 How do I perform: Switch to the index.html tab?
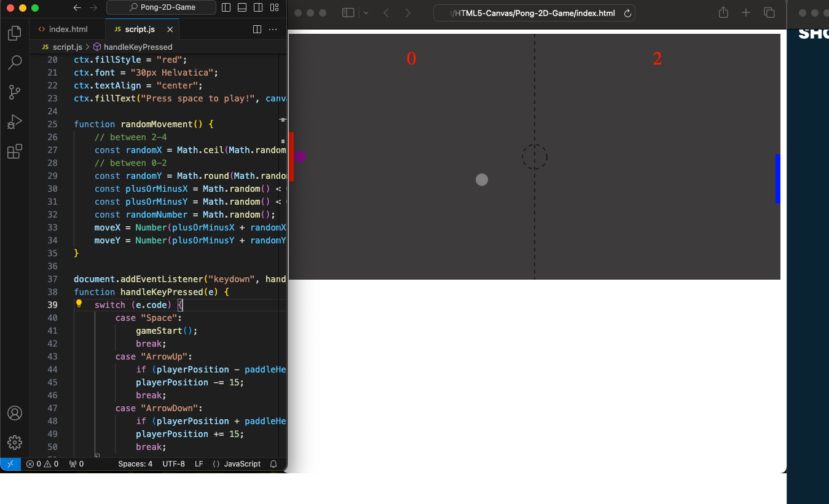tap(68, 30)
